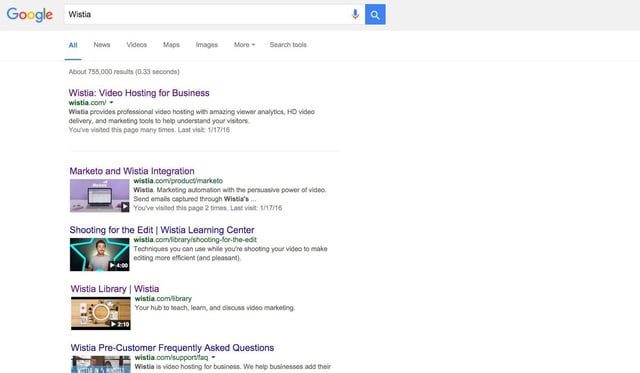
Task: Activate voice search microphone icon
Action: tap(355, 14)
